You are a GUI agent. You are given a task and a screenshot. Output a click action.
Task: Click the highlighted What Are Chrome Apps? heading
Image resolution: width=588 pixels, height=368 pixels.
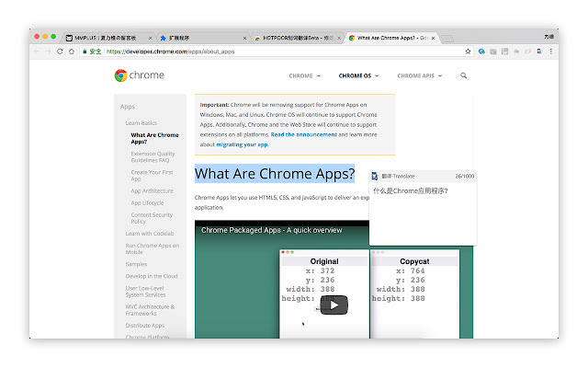[x=275, y=174]
